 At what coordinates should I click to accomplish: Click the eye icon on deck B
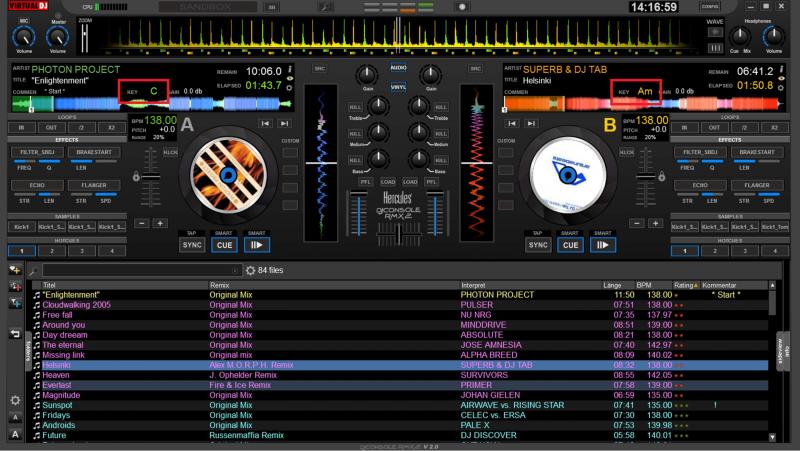(781, 79)
